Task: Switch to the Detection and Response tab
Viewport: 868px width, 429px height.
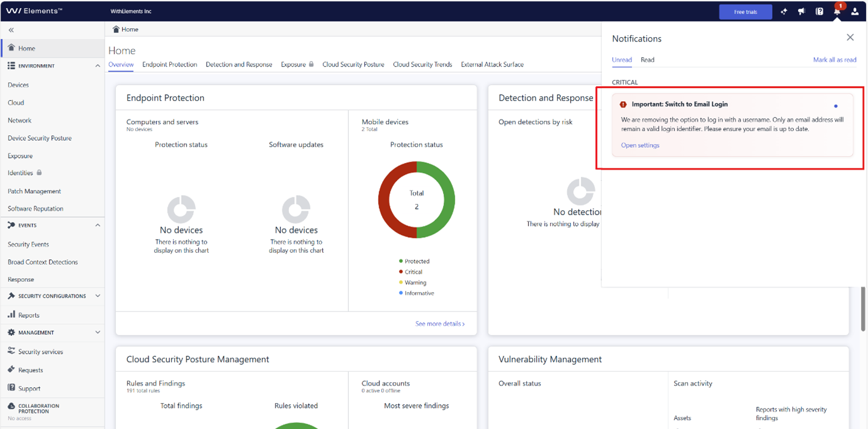Action: pos(239,64)
